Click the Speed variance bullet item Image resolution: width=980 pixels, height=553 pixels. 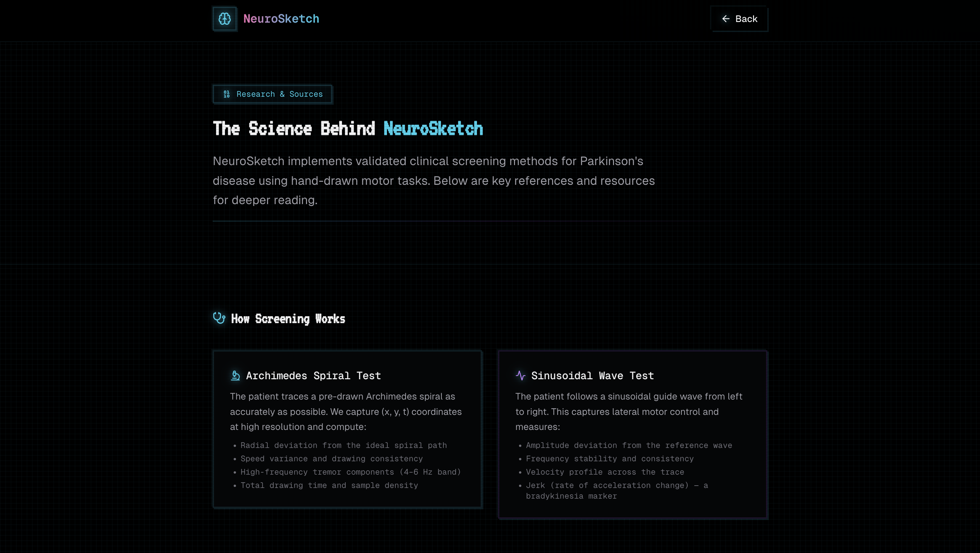click(x=331, y=459)
